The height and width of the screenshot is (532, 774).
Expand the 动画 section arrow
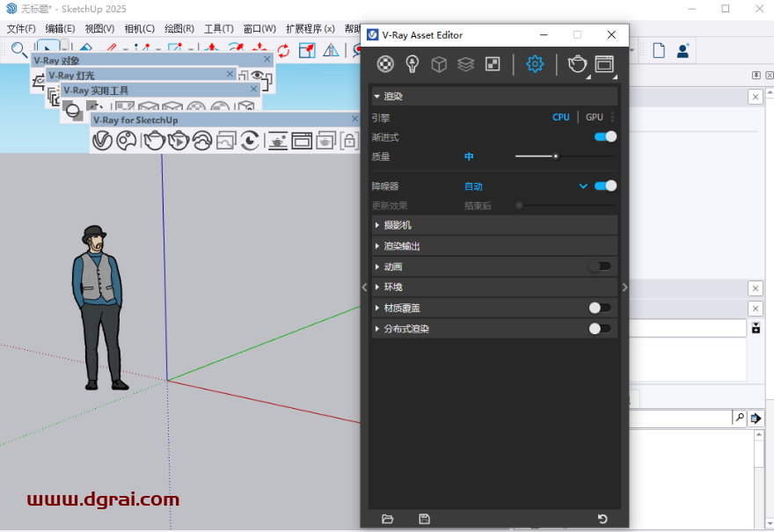(377, 266)
